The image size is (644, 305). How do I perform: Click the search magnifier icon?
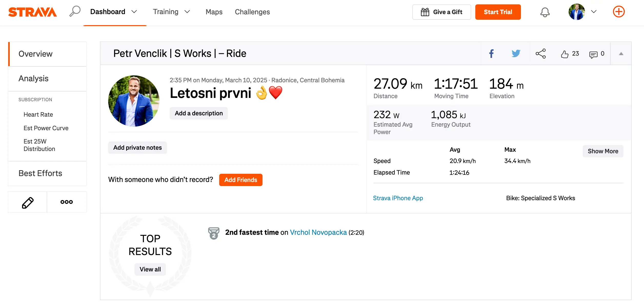(75, 12)
